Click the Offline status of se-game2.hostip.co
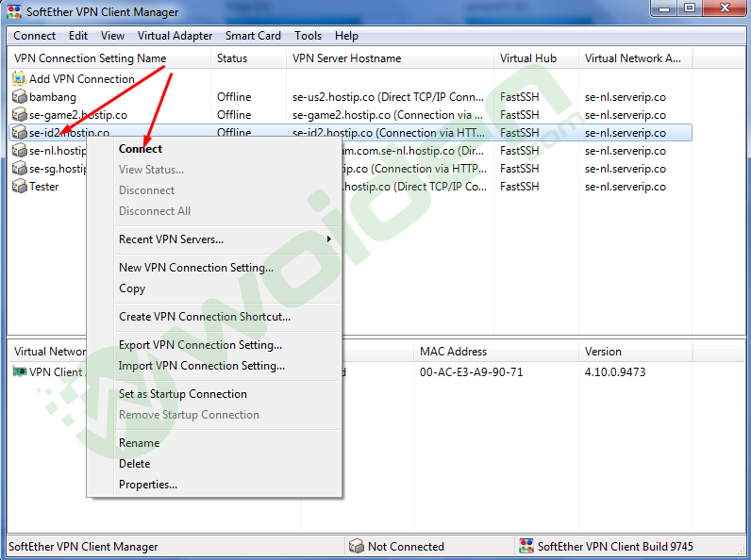Image resolution: width=751 pixels, height=560 pixels. click(x=234, y=115)
